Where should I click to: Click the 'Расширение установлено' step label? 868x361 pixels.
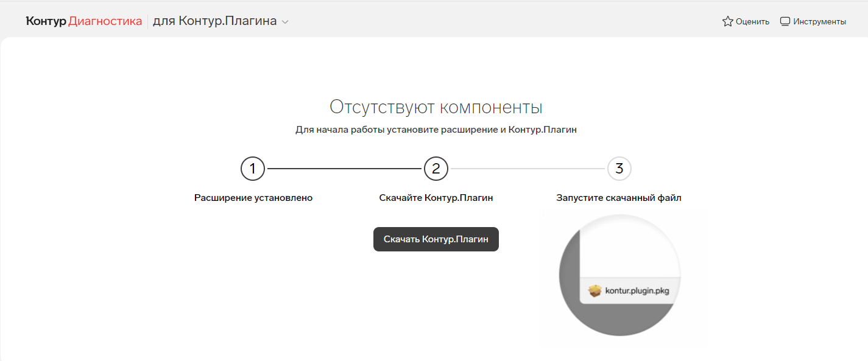pos(253,198)
